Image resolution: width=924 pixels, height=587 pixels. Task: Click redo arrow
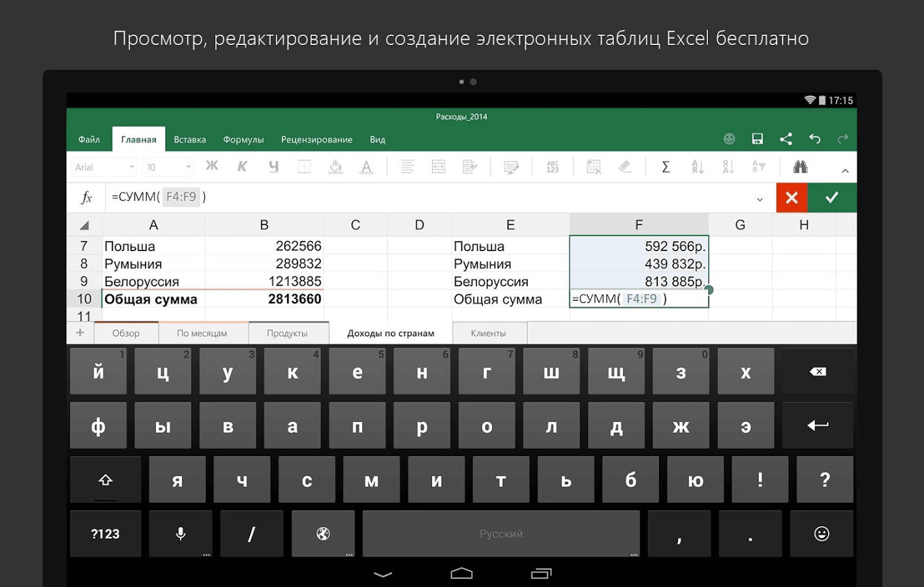843,138
